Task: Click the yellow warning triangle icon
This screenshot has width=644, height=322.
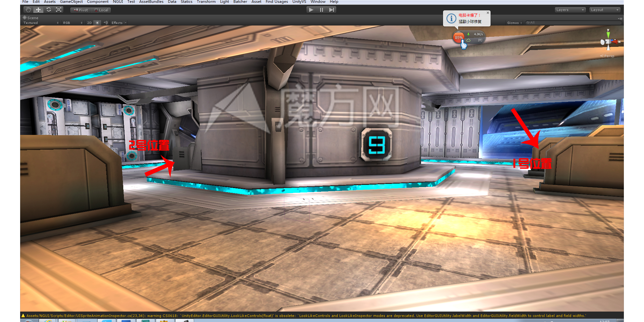Action: tap(23, 315)
